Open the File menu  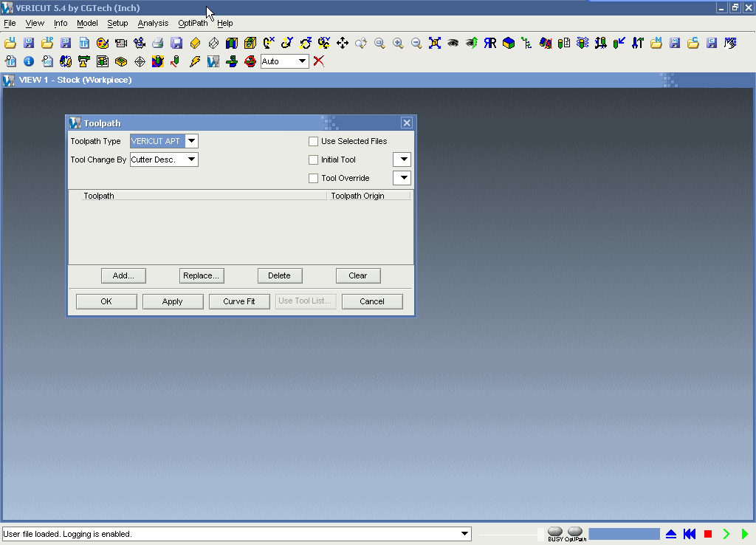(x=10, y=23)
